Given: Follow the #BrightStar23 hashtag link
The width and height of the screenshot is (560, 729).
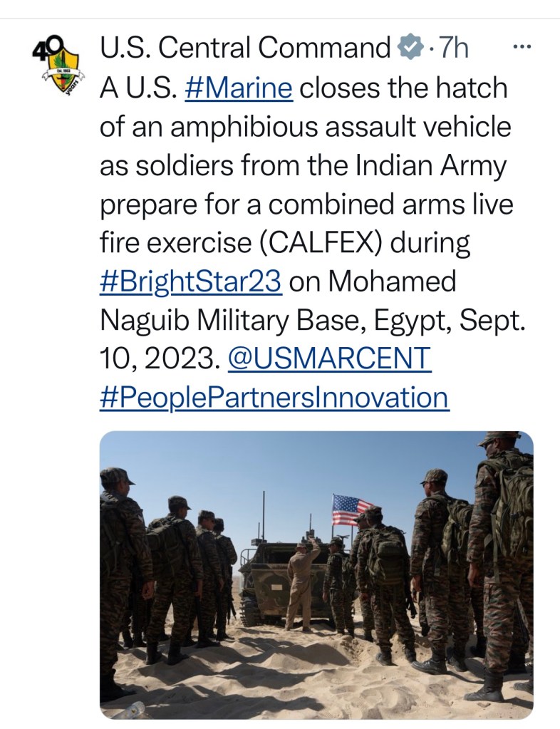Looking at the screenshot, I should point(191,281).
